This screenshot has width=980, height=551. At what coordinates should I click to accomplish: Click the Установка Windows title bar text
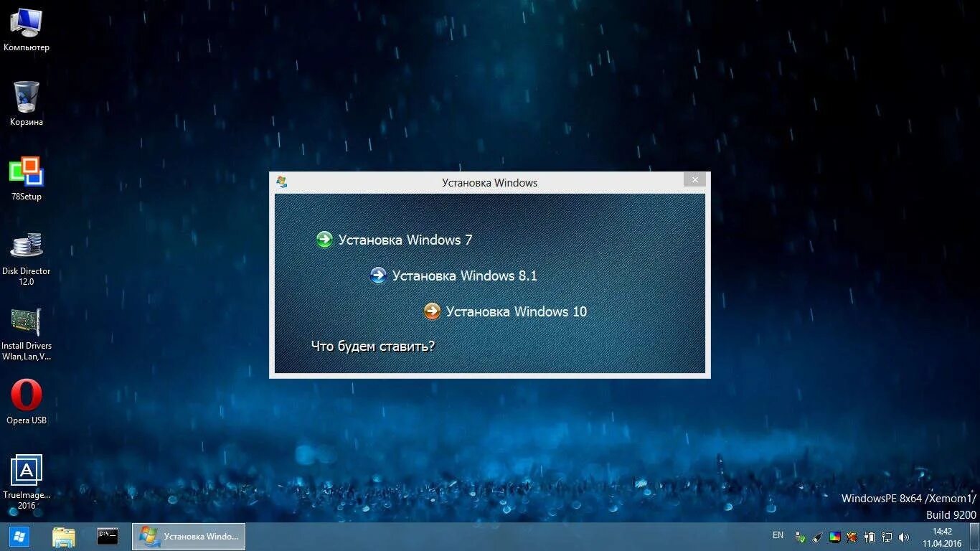tap(490, 182)
